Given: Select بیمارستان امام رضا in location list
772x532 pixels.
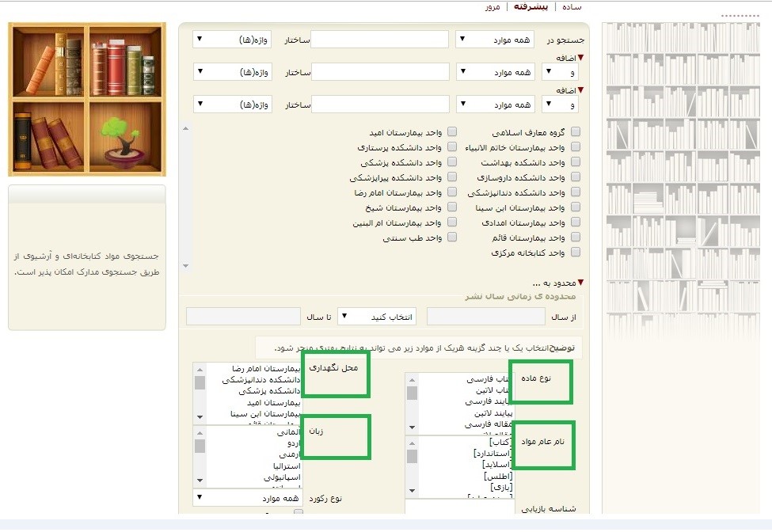Looking at the screenshot, I should pyautogui.click(x=266, y=368).
